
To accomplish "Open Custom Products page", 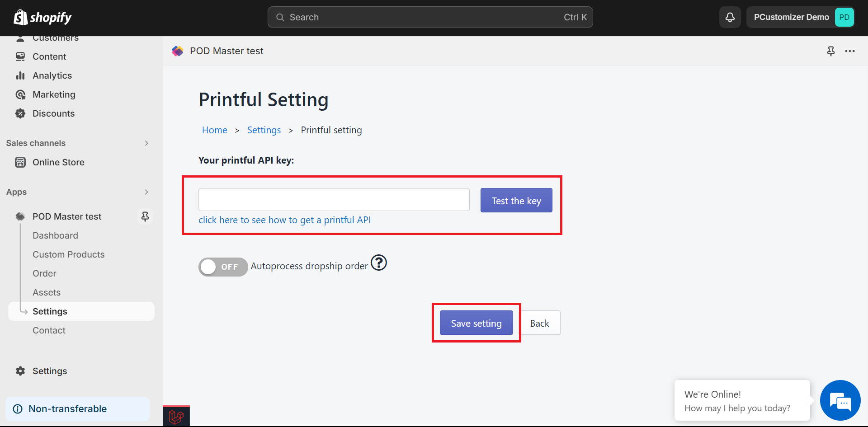I will 68,254.
